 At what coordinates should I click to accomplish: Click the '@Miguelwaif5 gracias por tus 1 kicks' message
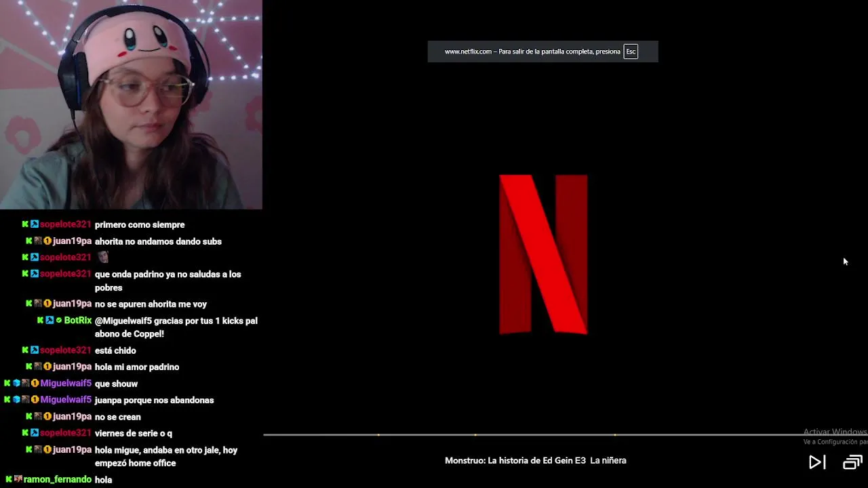click(x=176, y=327)
